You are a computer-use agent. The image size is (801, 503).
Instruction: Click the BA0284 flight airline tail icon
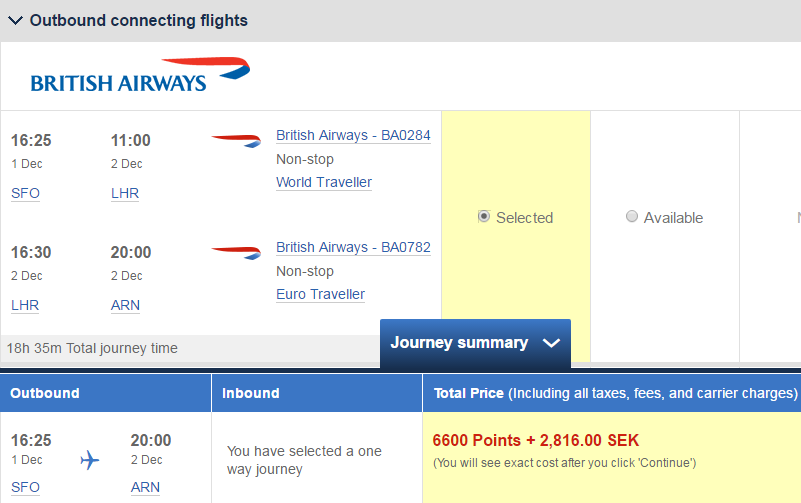point(236,140)
